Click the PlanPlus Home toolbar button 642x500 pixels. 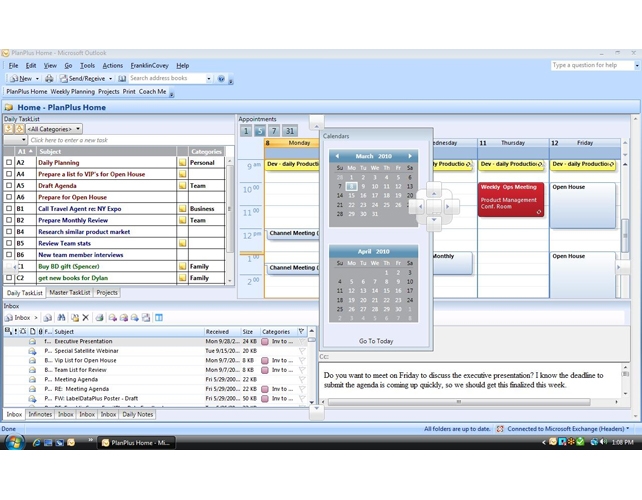click(x=27, y=91)
